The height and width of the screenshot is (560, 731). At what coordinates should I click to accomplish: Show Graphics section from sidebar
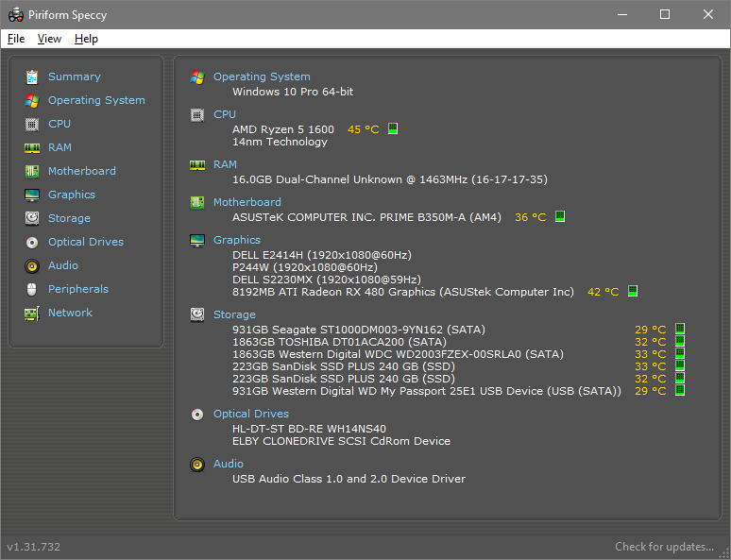tap(72, 195)
